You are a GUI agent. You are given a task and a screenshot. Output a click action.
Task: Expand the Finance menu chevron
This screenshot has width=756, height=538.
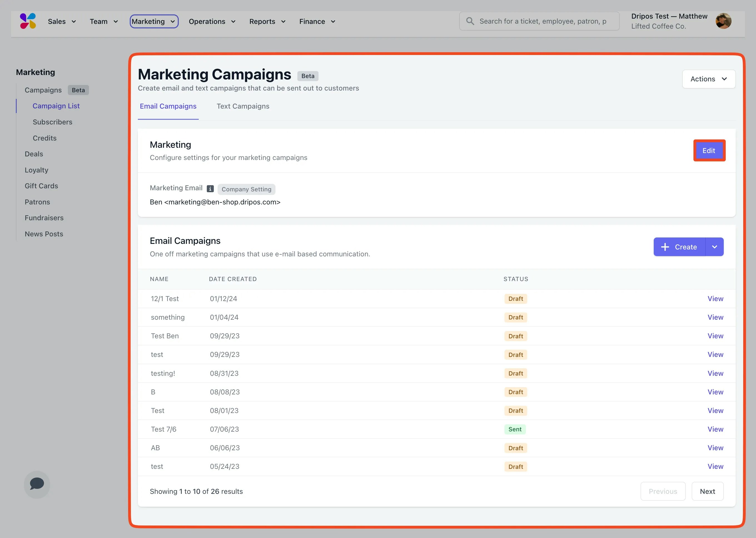point(333,22)
